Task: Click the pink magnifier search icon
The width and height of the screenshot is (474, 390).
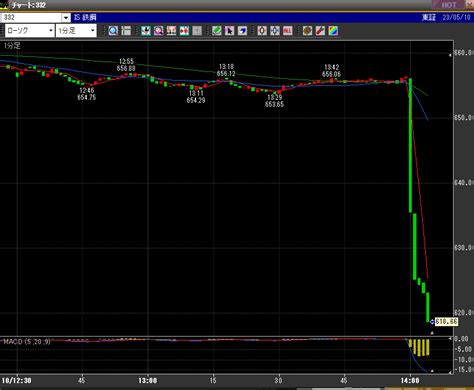Action: point(158,31)
